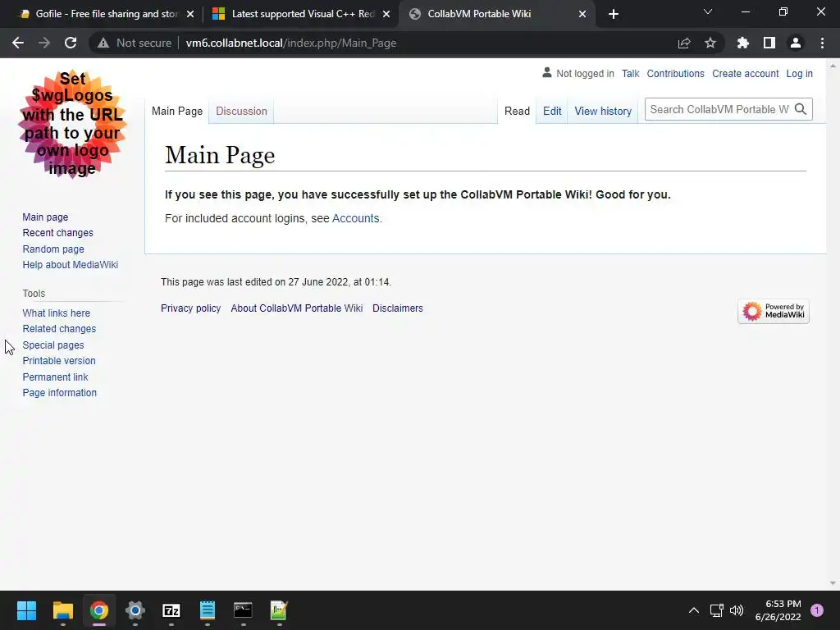Open the Privacy policy footer link
Screen dimensions: 840x630
(190, 308)
